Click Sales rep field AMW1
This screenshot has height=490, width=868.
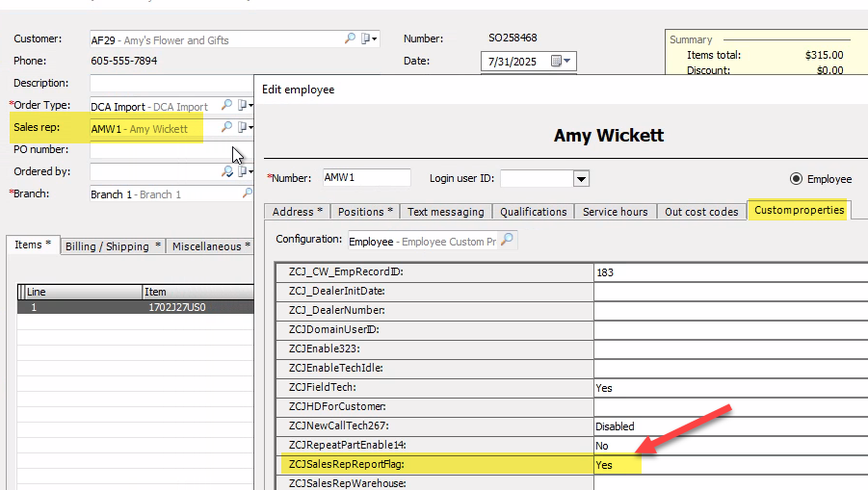point(155,129)
